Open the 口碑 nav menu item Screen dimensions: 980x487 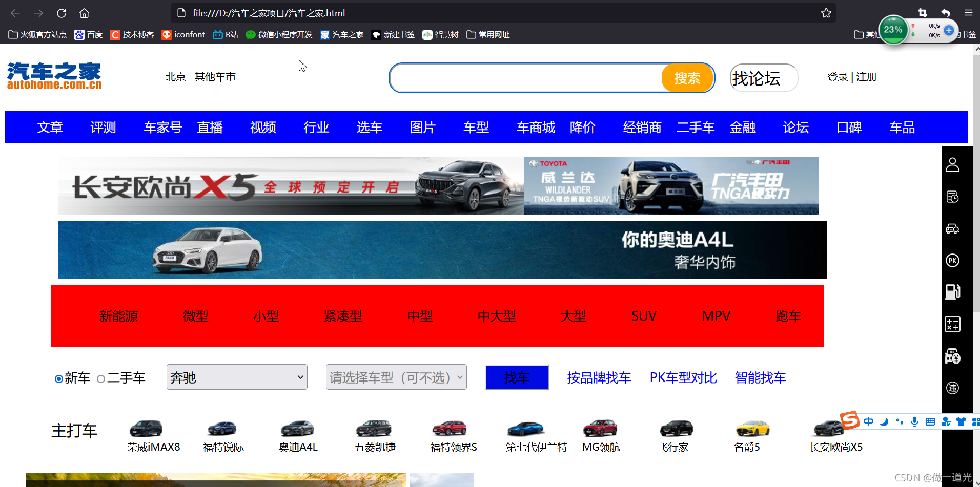click(x=849, y=127)
